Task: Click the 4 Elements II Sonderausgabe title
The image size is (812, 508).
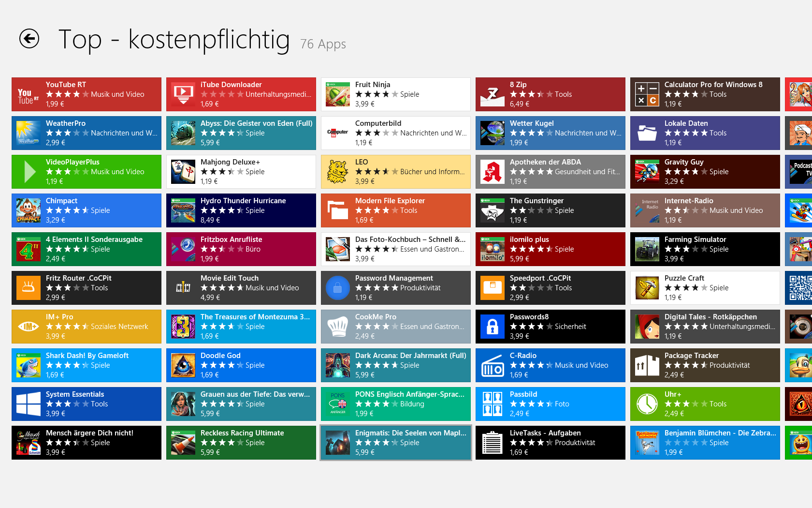Action: pos(94,239)
